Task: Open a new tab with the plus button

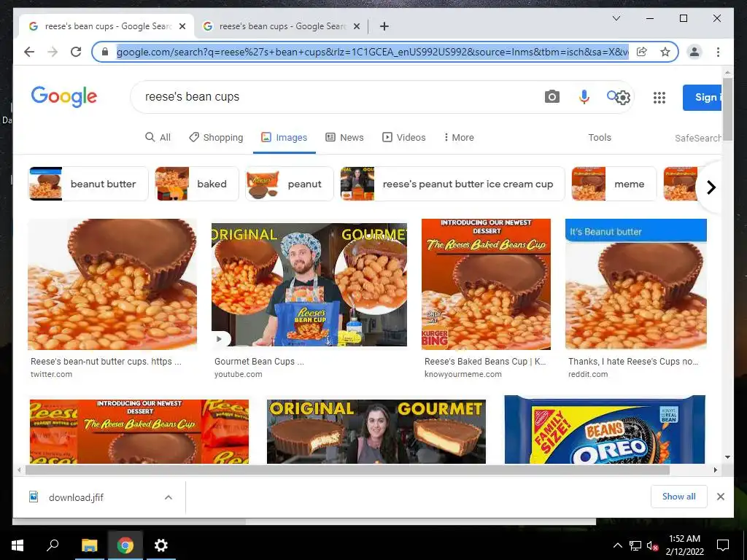Action: (384, 26)
